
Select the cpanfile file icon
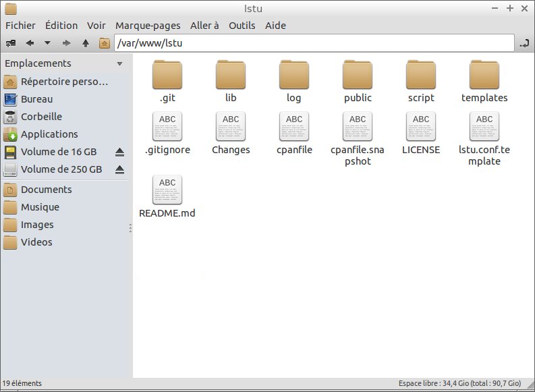click(x=294, y=127)
